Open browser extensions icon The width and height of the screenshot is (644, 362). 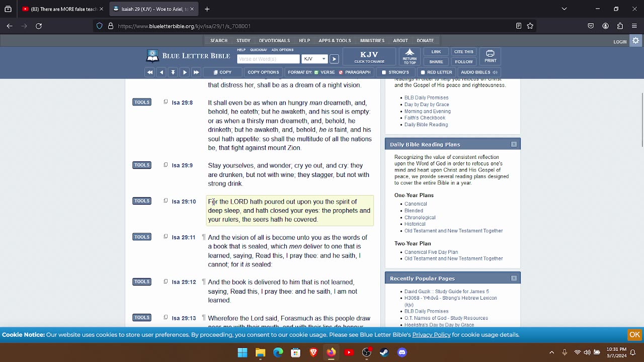tap(620, 26)
